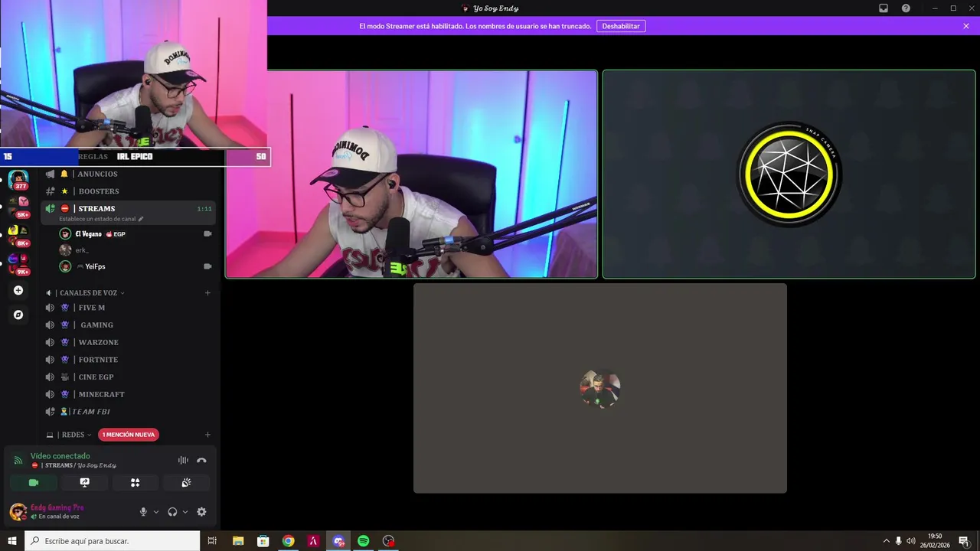Click Endy Gaming Pro user avatar

click(x=18, y=511)
